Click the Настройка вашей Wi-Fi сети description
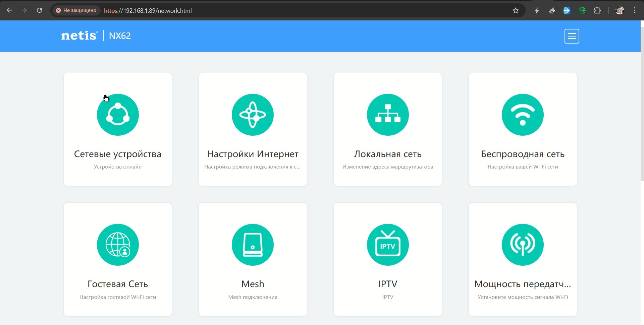The width and height of the screenshot is (644, 325). coord(523,167)
